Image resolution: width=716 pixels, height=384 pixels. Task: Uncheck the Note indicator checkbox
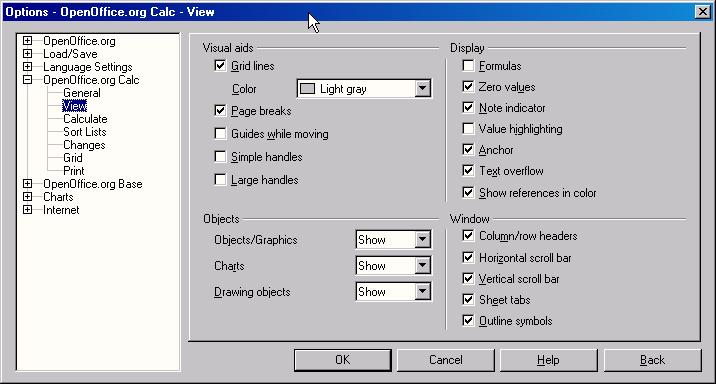point(468,107)
